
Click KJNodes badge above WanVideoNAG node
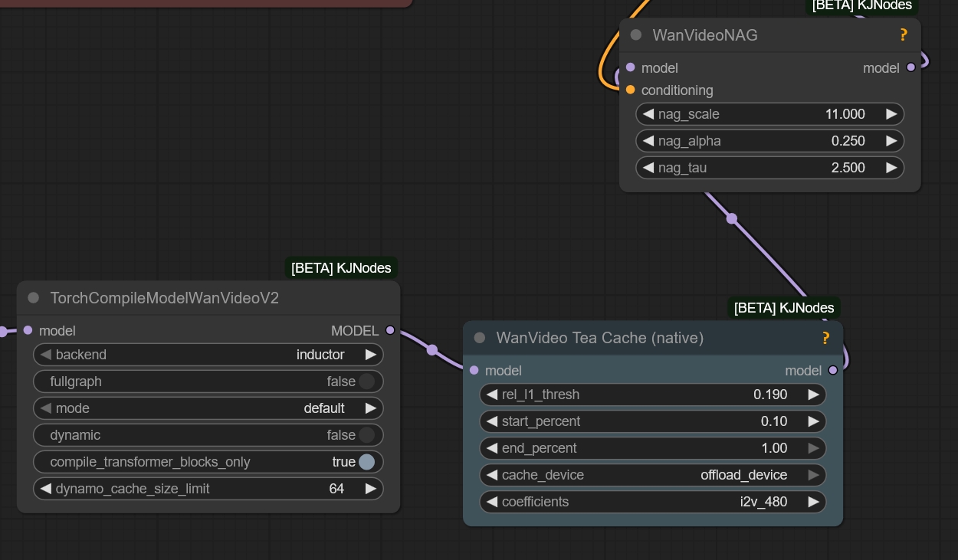(x=862, y=6)
